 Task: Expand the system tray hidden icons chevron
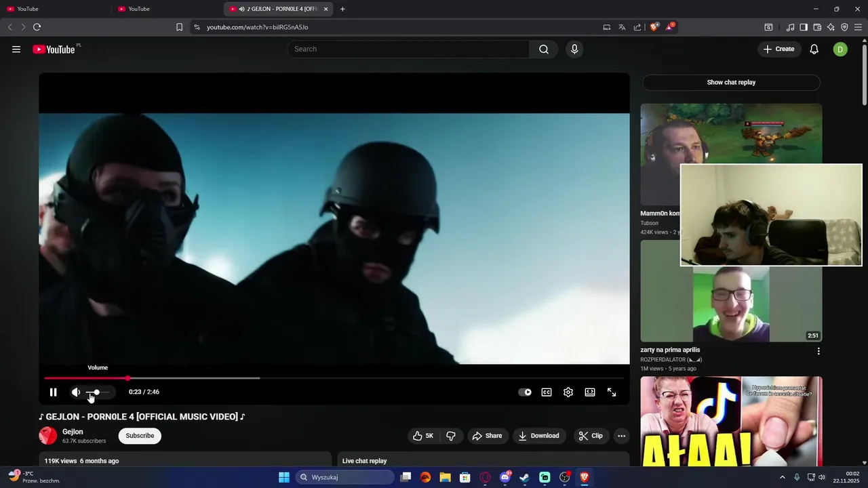pyautogui.click(x=783, y=477)
